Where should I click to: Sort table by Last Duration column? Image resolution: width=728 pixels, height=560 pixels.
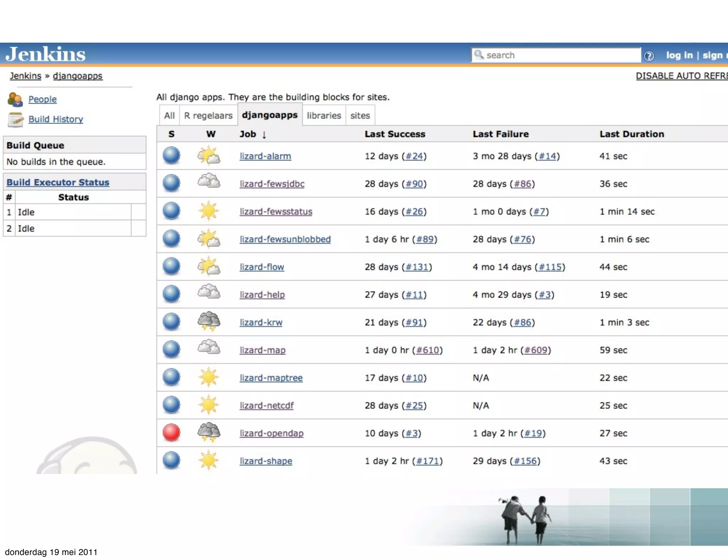pos(632,134)
